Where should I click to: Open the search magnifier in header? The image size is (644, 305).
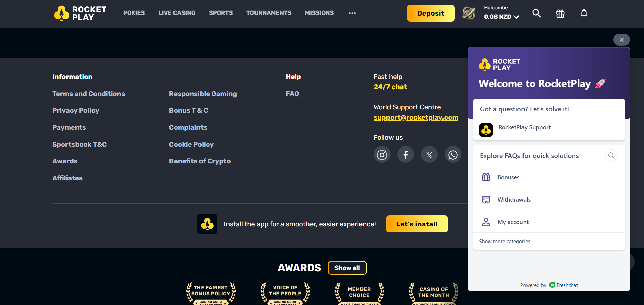pyautogui.click(x=536, y=13)
